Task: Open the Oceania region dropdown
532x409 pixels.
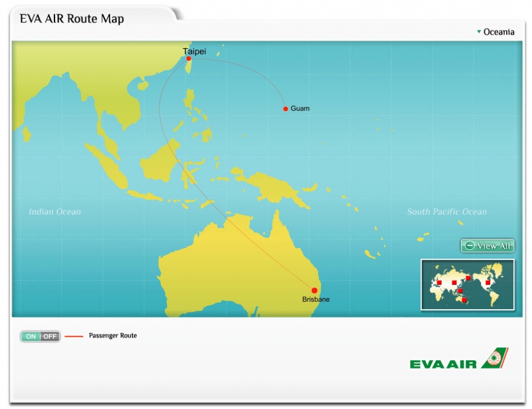Action: (496, 32)
